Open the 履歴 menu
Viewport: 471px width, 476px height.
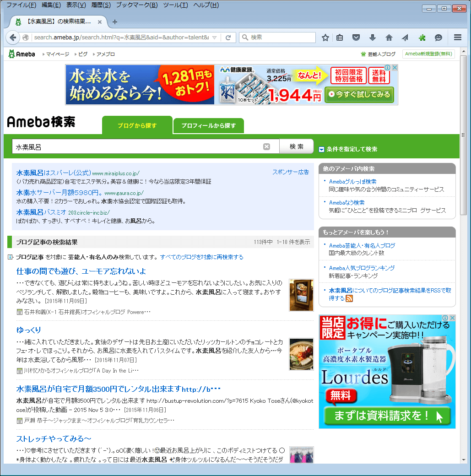tap(101, 5)
